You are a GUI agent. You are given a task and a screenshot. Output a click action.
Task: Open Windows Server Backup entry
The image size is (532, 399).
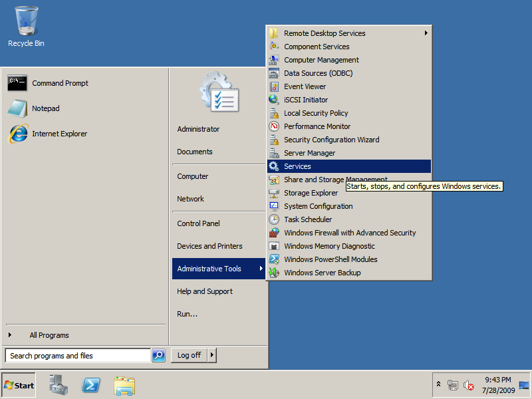(x=349, y=273)
